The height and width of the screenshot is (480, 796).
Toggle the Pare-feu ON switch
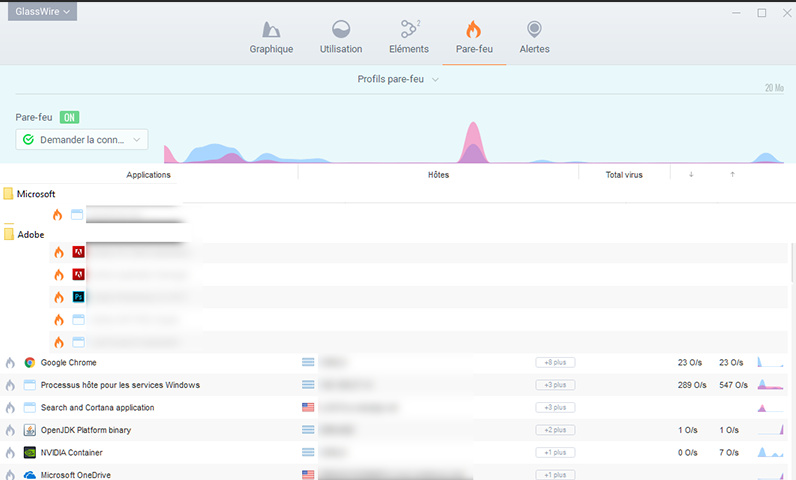click(69, 117)
